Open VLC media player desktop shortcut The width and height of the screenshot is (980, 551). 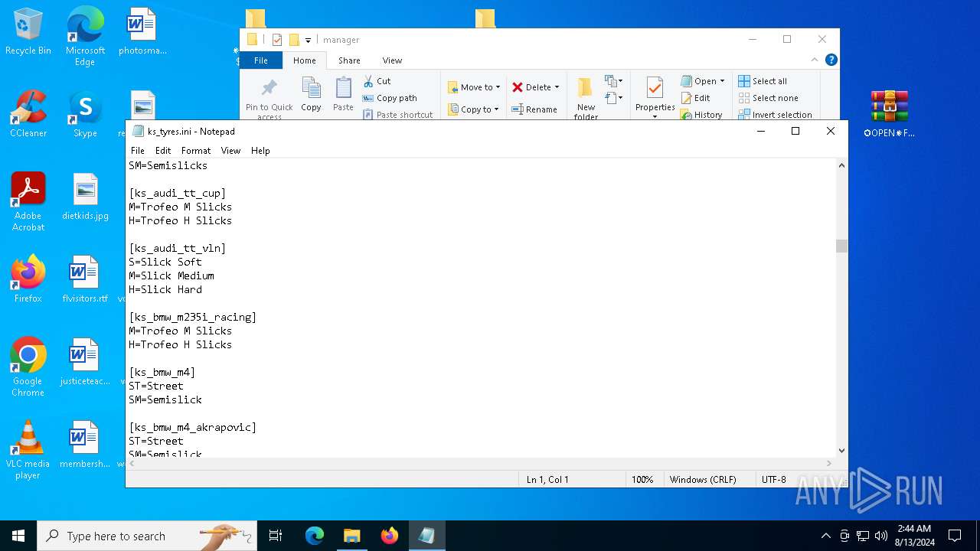28,450
